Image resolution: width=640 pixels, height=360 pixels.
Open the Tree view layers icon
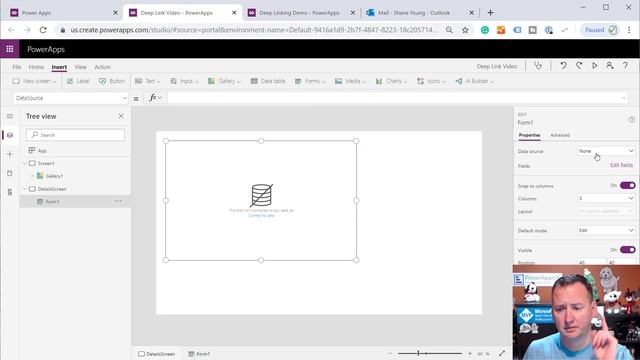coord(10,135)
